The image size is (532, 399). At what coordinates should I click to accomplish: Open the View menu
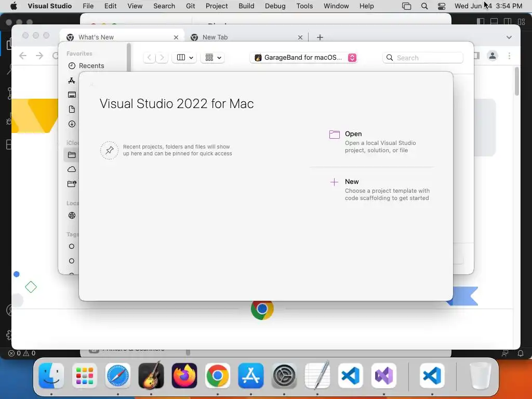click(135, 6)
